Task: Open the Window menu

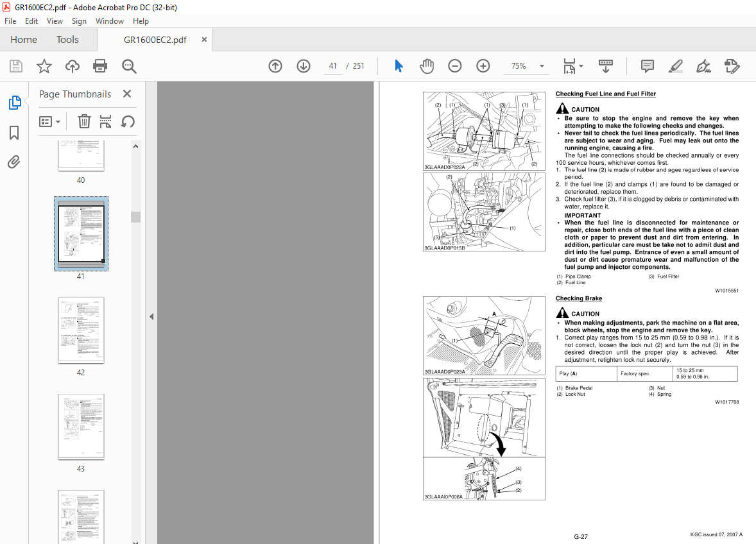Action: (110, 21)
